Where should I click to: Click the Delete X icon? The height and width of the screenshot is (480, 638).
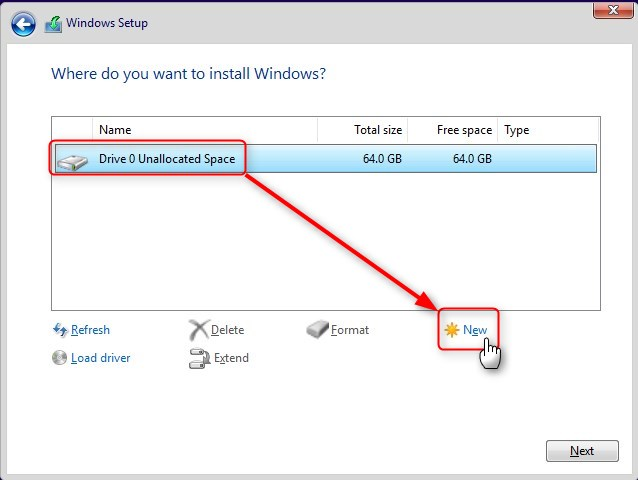199,329
